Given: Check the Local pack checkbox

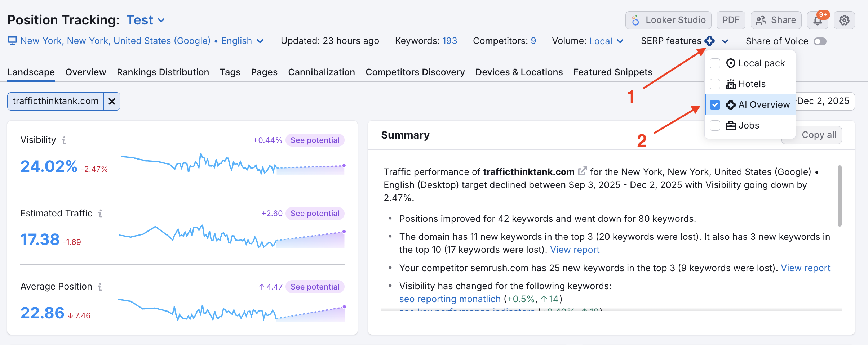Looking at the screenshot, I should click(x=715, y=63).
